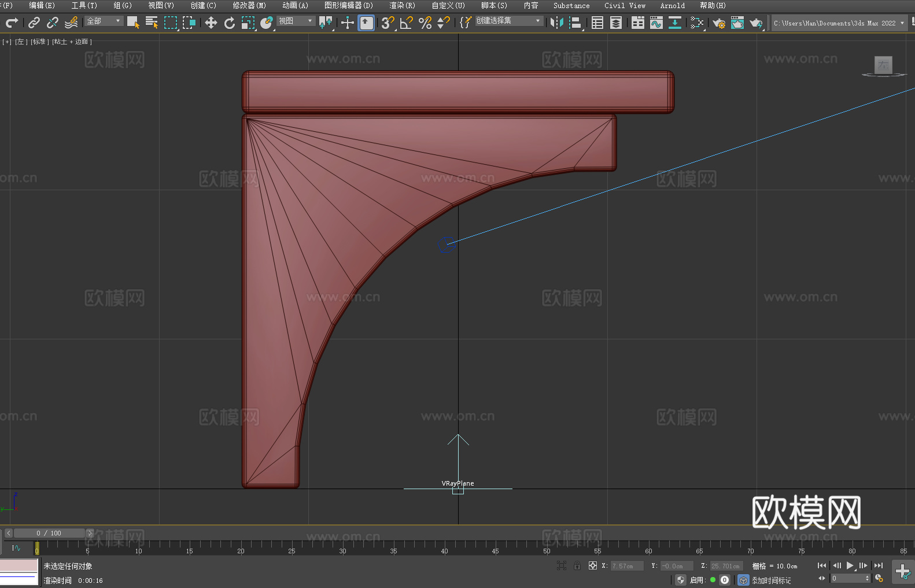Activate the Select Object tool

coord(133,23)
